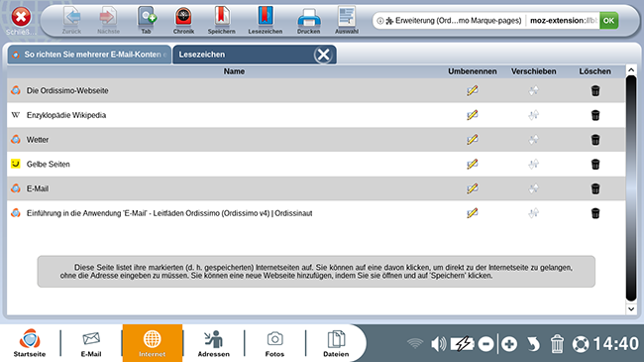The image size is (644, 362).
Task: Rename the Enzyklopädie Wikipedia bookmark
Action: click(x=473, y=115)
